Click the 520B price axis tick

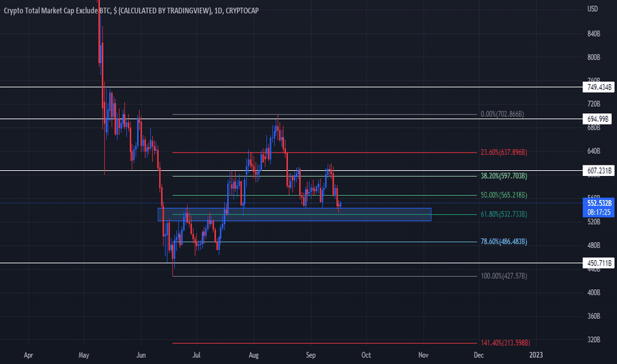[x=594, y=222]
